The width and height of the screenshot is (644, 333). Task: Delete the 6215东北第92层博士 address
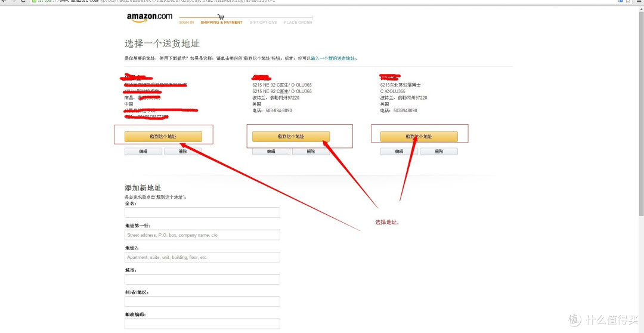pos(439,152)
